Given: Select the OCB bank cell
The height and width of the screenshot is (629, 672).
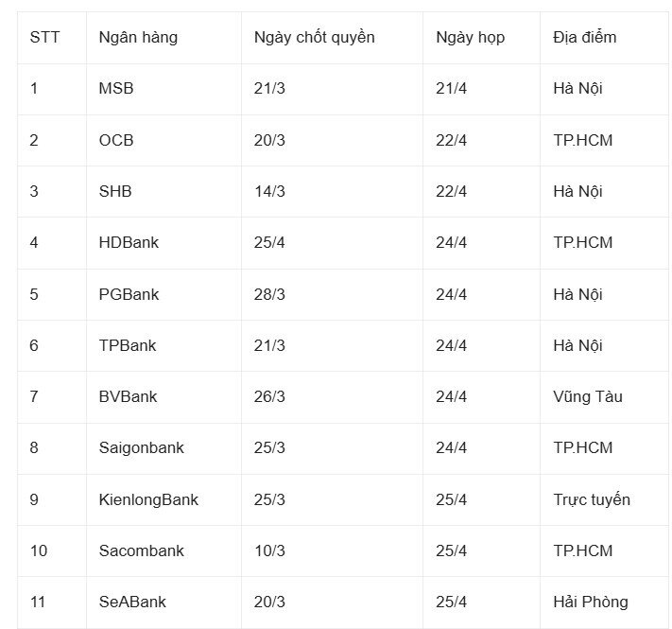Looking at the screenshot, I should coord(116,140).
